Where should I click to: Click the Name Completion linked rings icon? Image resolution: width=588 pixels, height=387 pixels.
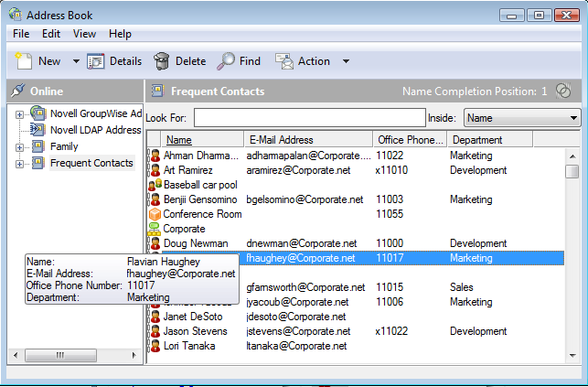click(x=563, y=91)
